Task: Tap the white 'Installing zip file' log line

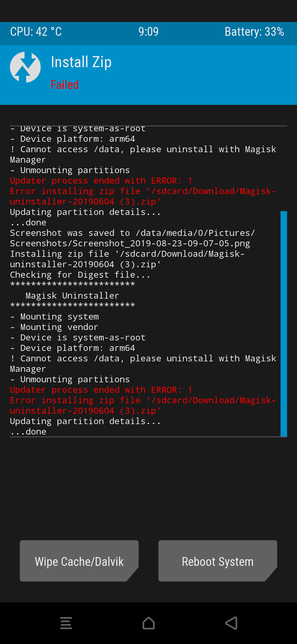Action: (127, 254)
